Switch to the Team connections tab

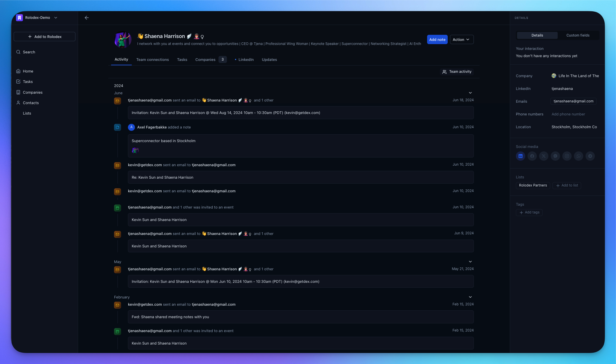coord(152,59)
